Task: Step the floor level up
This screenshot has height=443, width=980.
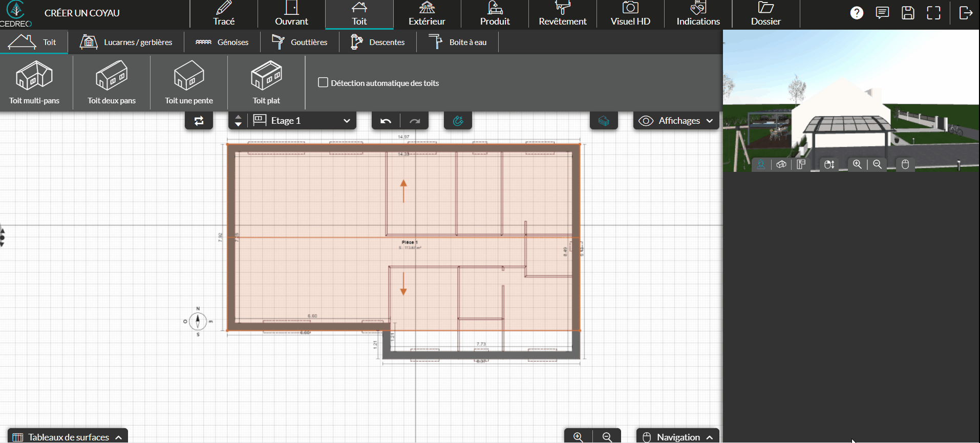Action: [238, 118]
